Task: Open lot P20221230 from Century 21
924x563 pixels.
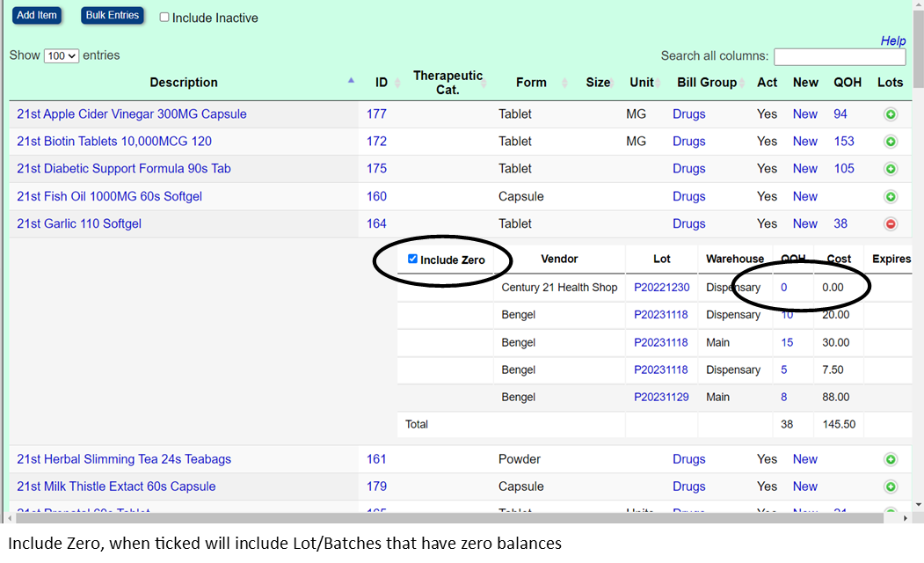Action: click(x=661, y=288)
